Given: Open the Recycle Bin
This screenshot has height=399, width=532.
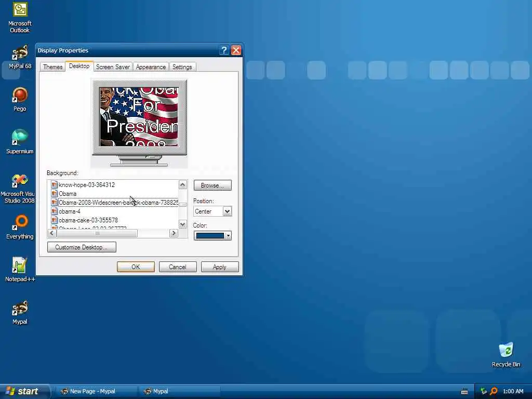Looking at the screenshot, I should point(506,355).
